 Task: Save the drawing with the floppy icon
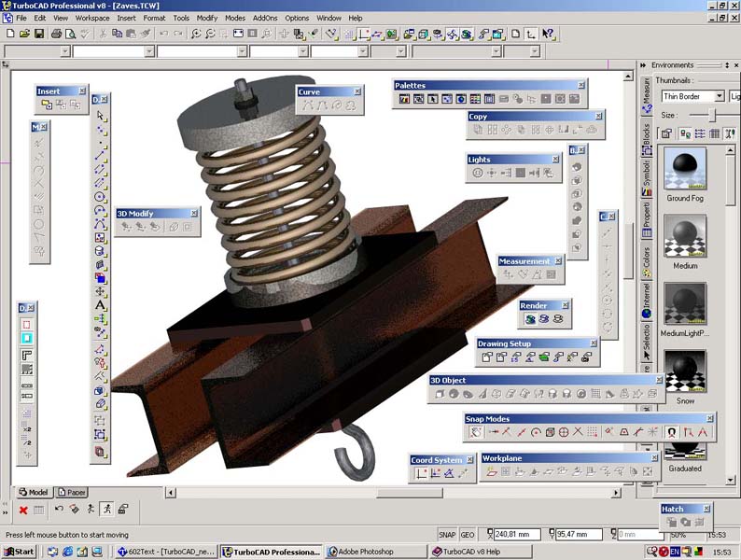(39, 34)
